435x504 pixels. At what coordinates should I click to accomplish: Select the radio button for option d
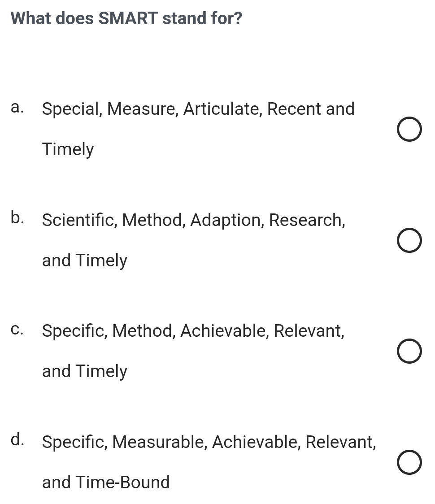(409, 463)
